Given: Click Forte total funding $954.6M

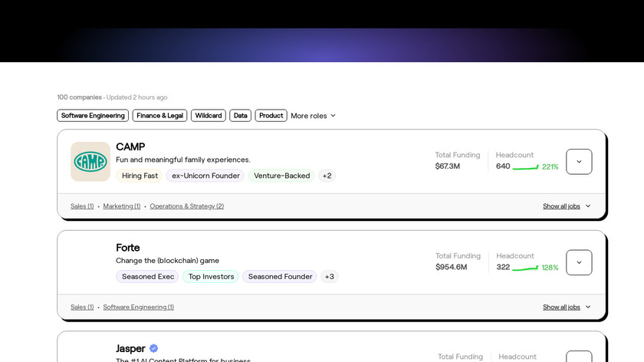Looking at the screenshot, I should coord(452,267).
